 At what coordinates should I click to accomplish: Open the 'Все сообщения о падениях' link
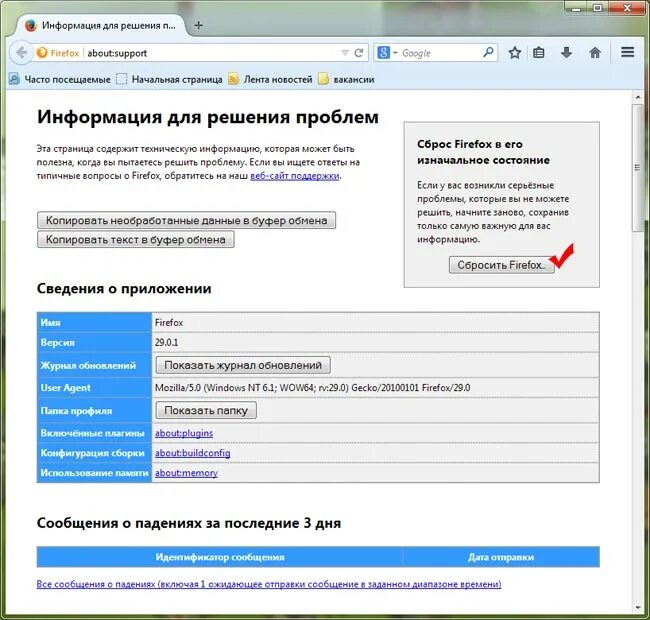tap(269, 584)
